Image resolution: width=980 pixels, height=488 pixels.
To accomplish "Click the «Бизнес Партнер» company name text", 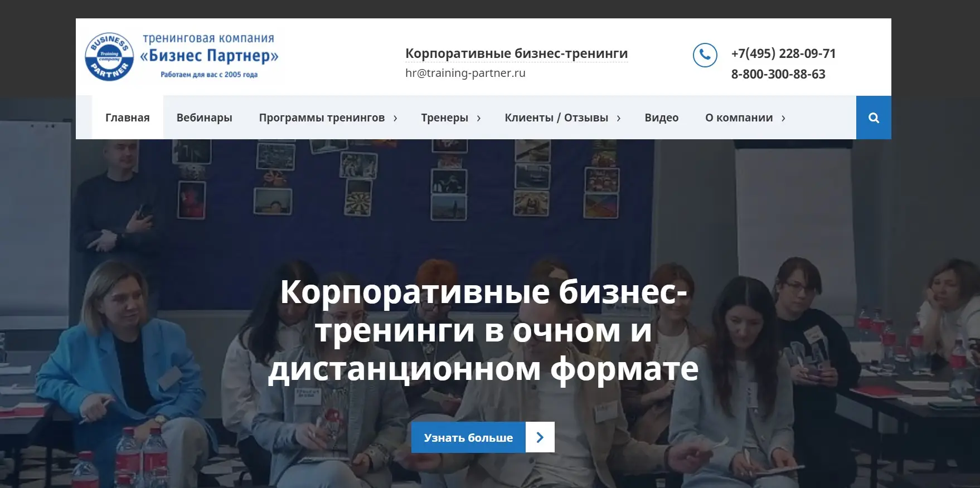I will click(209, 56).
